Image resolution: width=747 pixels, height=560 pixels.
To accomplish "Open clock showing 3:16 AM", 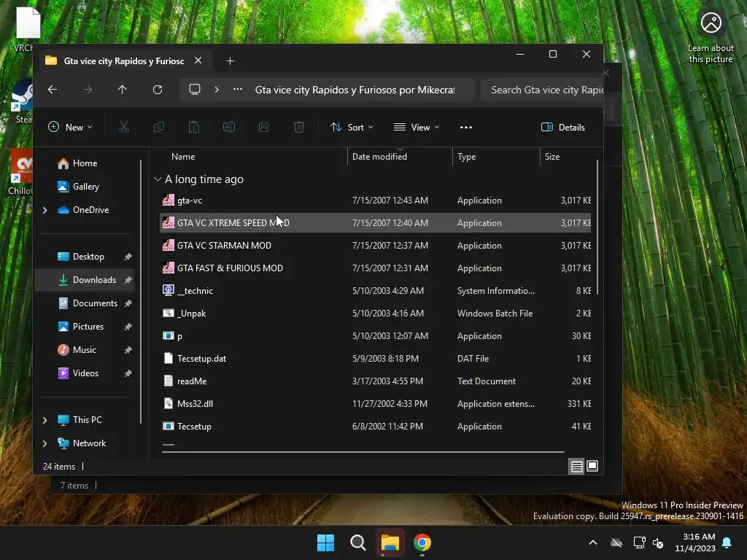I will (x=695, y=542).
